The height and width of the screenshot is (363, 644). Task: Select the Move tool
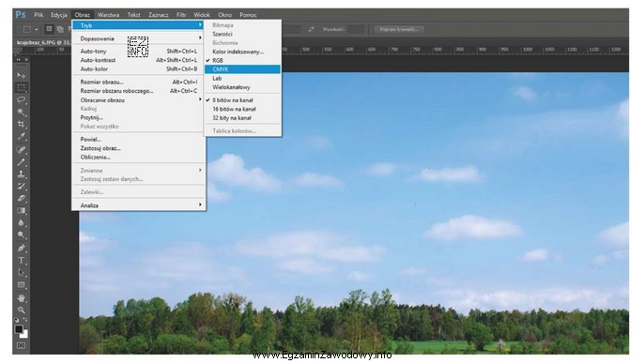click(x=22, y=75)
